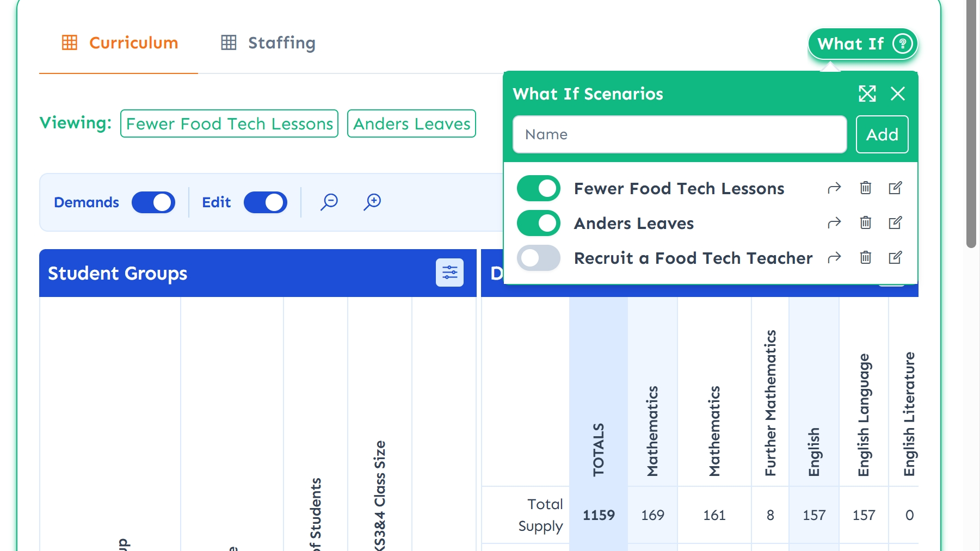Image resolution: width=980 pixels, height=551 pixels.
Task: Enable the Recruit a Food Tech Teacher scenario
Action: coord(538,258)
